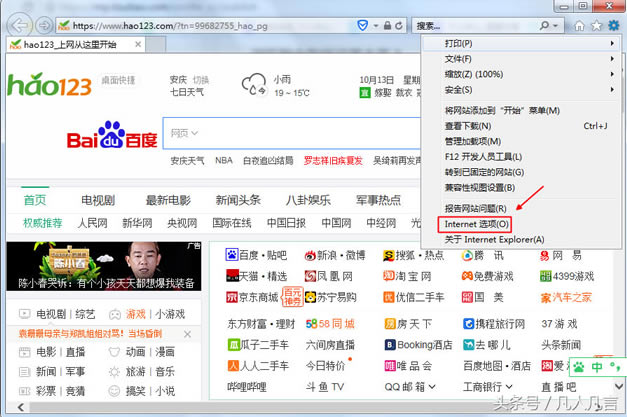The width and height of the screenshot is (627, 417).
Task: Open 京东商城 site link
Action: pos(252,297)
